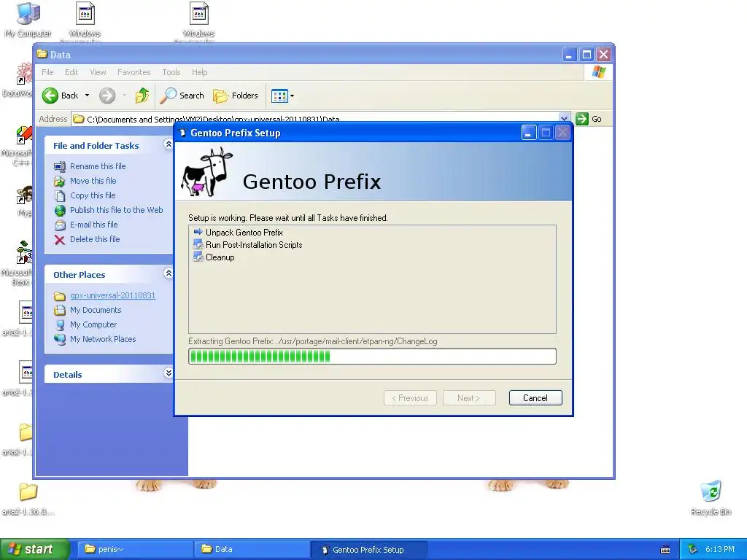Click the My Computer desktop icon
Screen dimensions: 747x560
tap(28, 20)
